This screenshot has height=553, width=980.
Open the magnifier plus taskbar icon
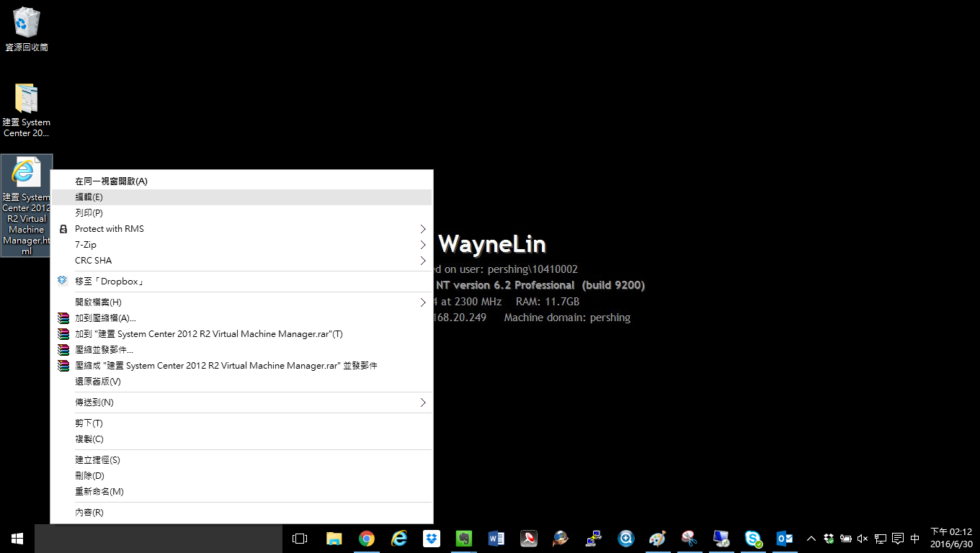[x=626, y=539]
